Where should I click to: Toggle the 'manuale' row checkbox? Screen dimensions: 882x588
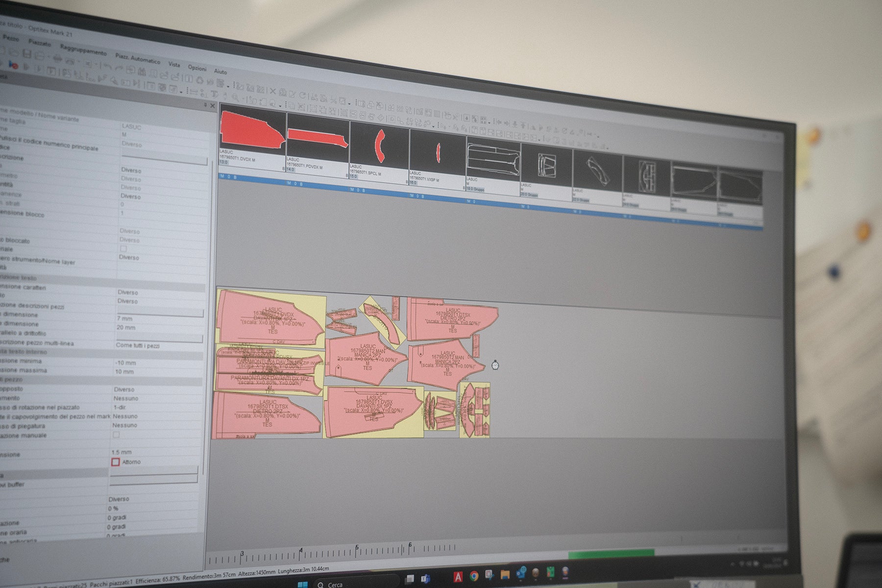point(116,435)
